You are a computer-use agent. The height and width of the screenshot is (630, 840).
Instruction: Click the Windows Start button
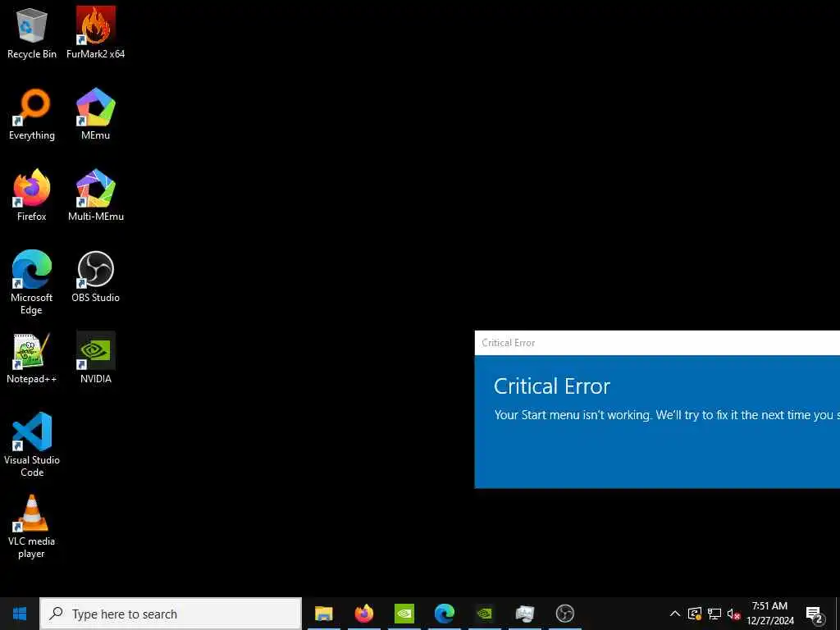point(20,614)
